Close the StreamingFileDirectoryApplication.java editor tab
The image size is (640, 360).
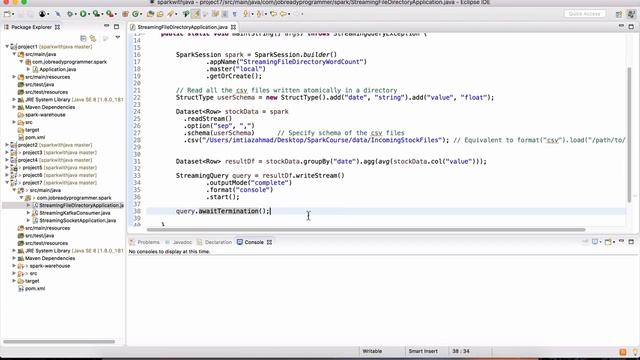tap(233, 27)
